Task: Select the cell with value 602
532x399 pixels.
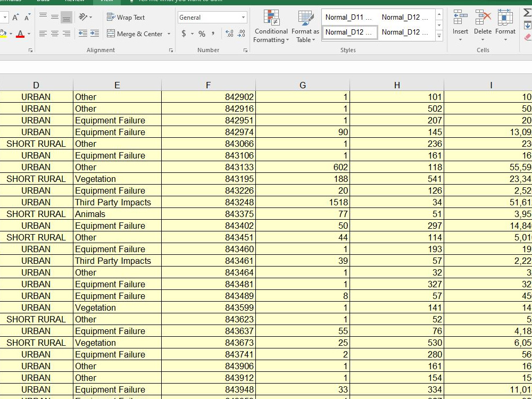Action: [x=303, y=167]
